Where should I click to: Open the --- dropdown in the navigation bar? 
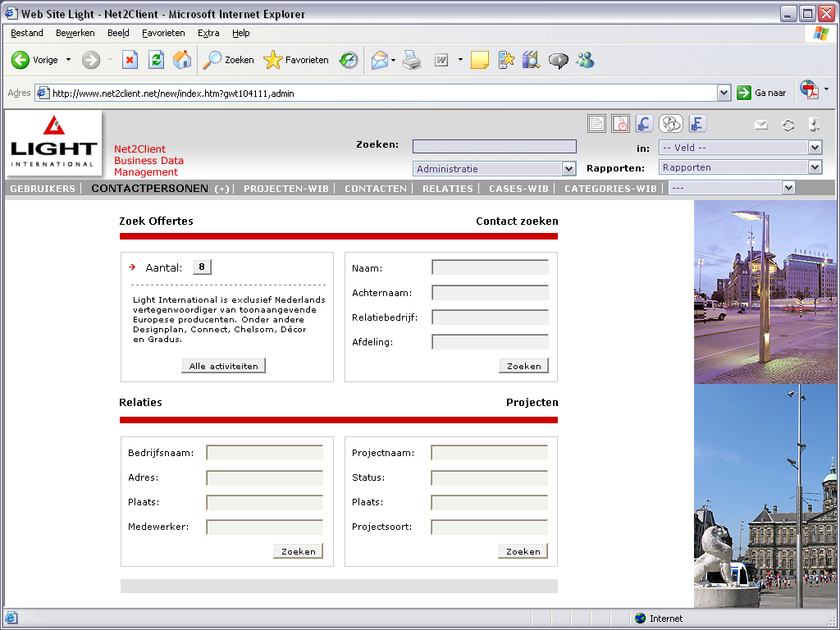(x=732, y=188)
